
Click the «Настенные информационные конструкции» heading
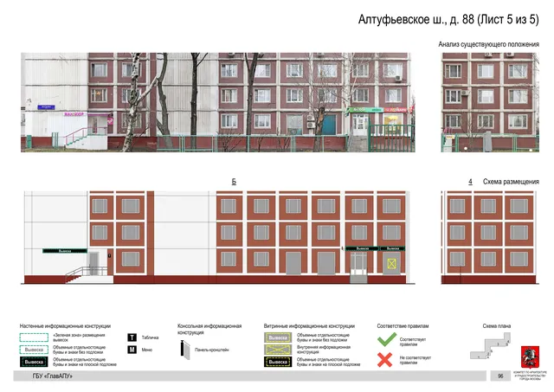(65, 326)
